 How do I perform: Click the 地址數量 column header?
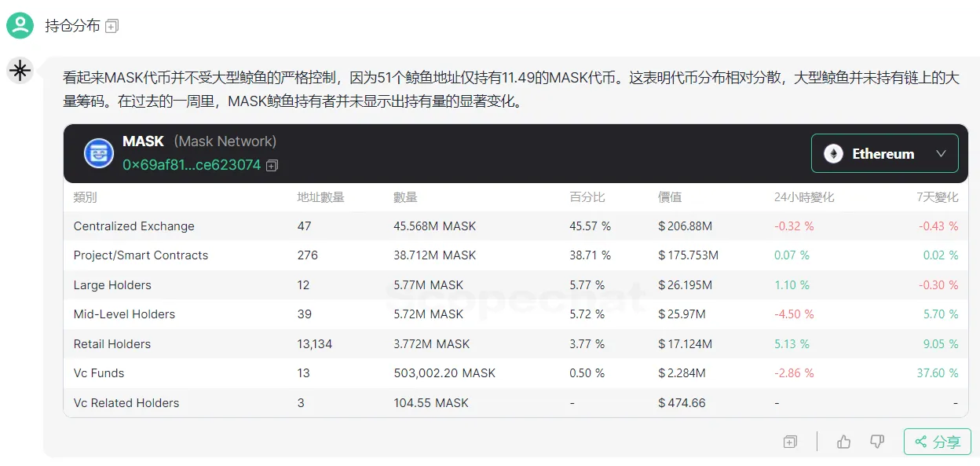321,197
